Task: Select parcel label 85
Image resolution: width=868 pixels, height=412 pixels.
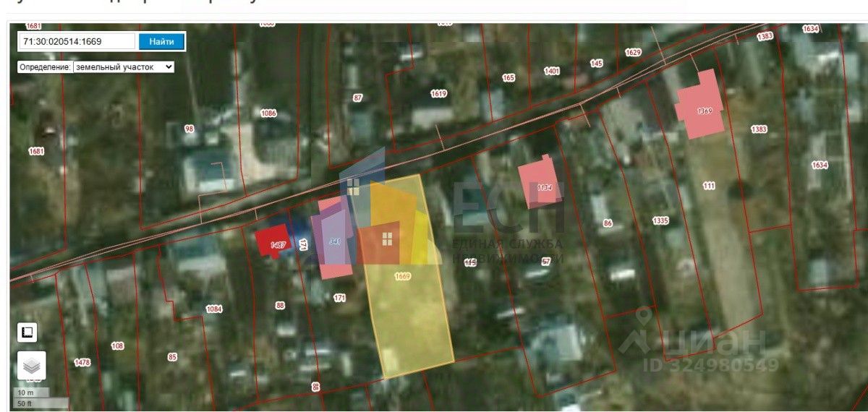Action: pos(172,356)
